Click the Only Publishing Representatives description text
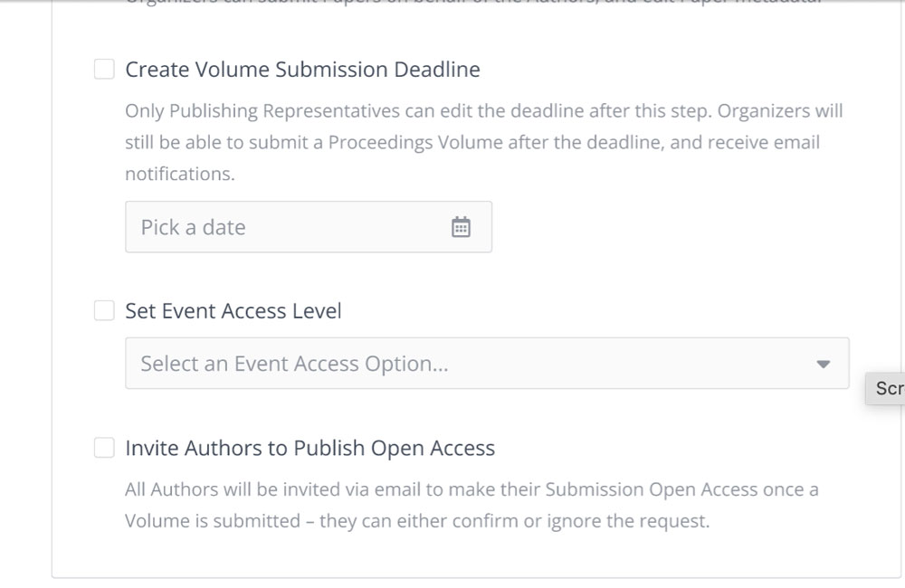 point(483,142)
